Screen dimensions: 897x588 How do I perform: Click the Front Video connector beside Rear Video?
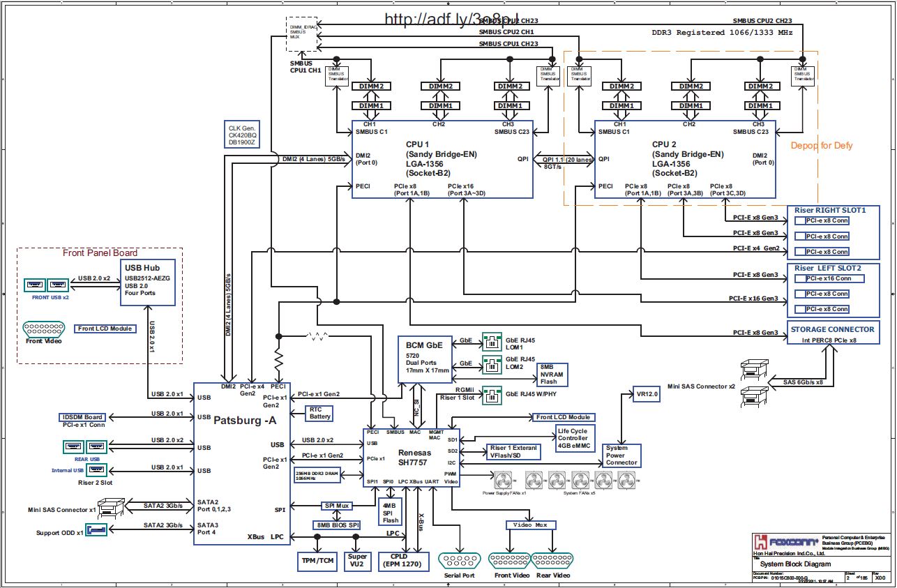[x=509, y=561]
